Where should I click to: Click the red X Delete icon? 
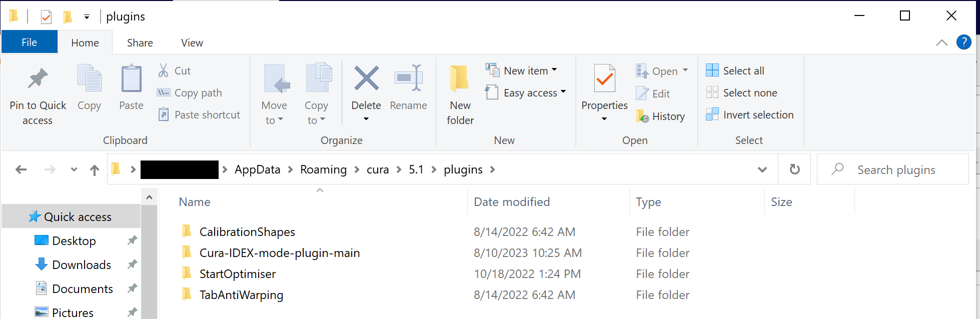(366, 78)
